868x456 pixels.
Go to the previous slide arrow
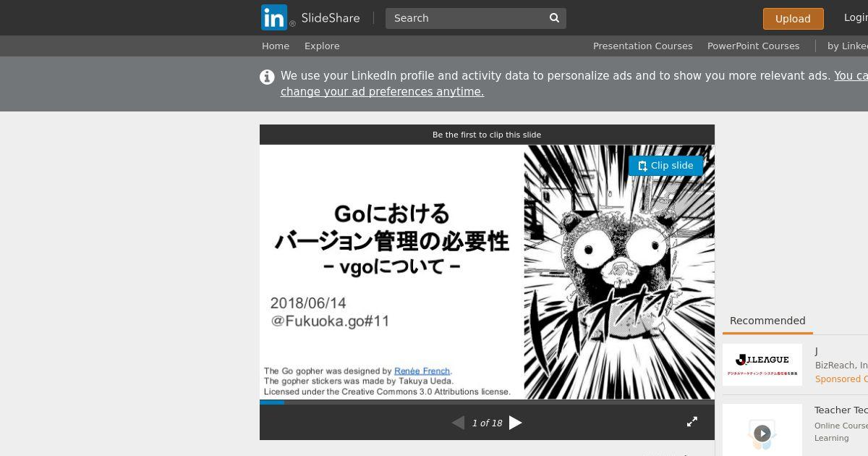[458, 423]
